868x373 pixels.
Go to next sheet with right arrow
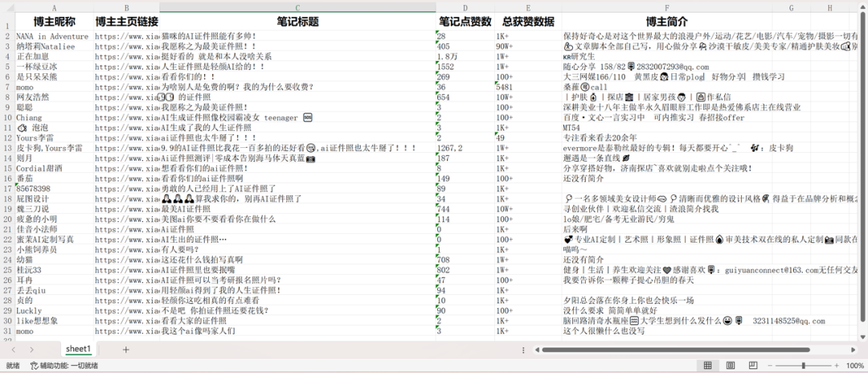pos(31,350)
